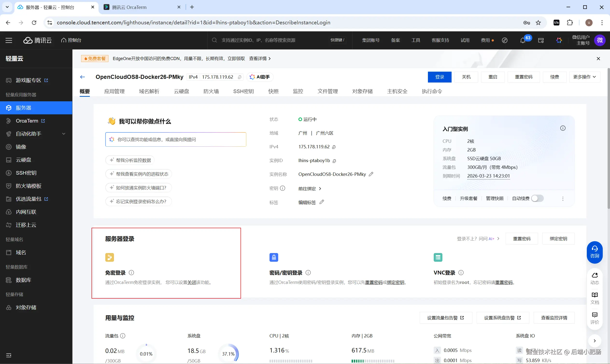This screenshot has height=364, width=610.
Task: Expand the 更多操作 dropdown
Action: click(584, 77)
